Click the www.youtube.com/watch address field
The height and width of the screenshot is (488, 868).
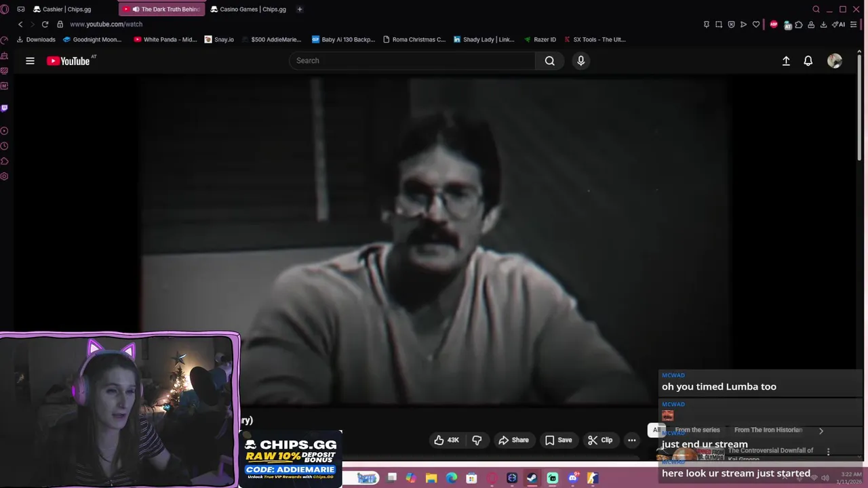106,24
